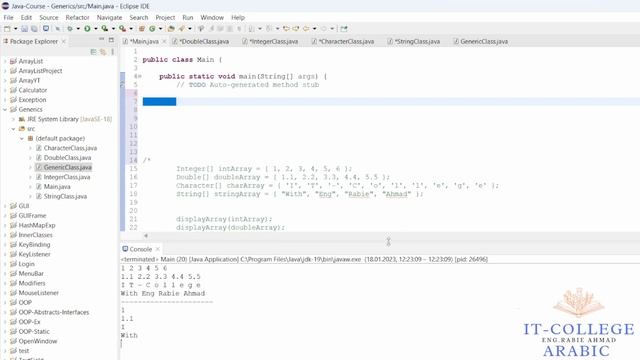Open dropdown next to New icon

pyautogui.click(x=16, y=29)
